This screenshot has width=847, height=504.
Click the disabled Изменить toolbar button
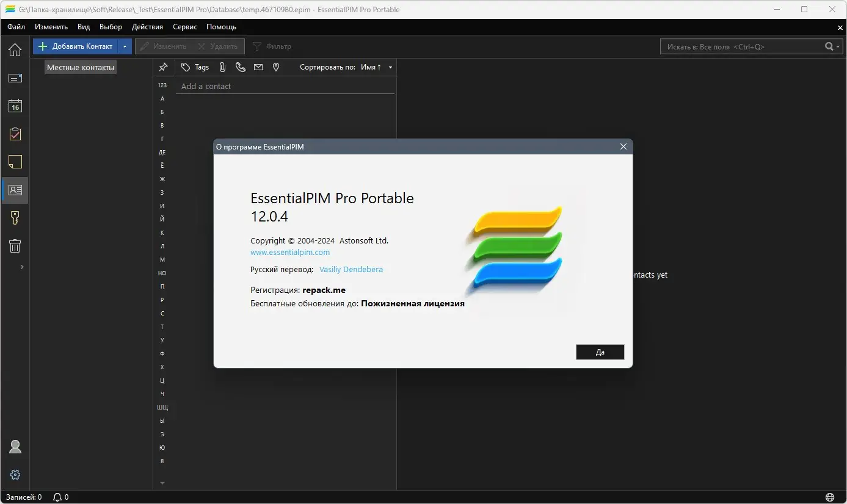[x=163, y=46]
